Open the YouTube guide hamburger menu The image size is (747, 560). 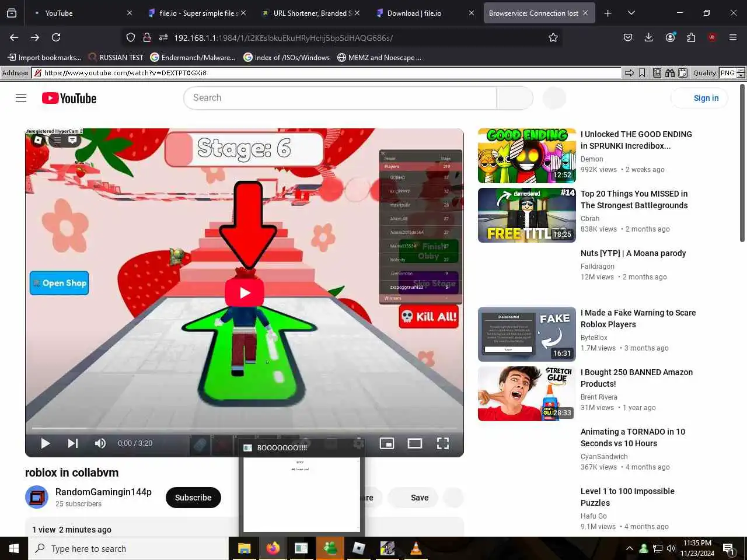[21, 98]
